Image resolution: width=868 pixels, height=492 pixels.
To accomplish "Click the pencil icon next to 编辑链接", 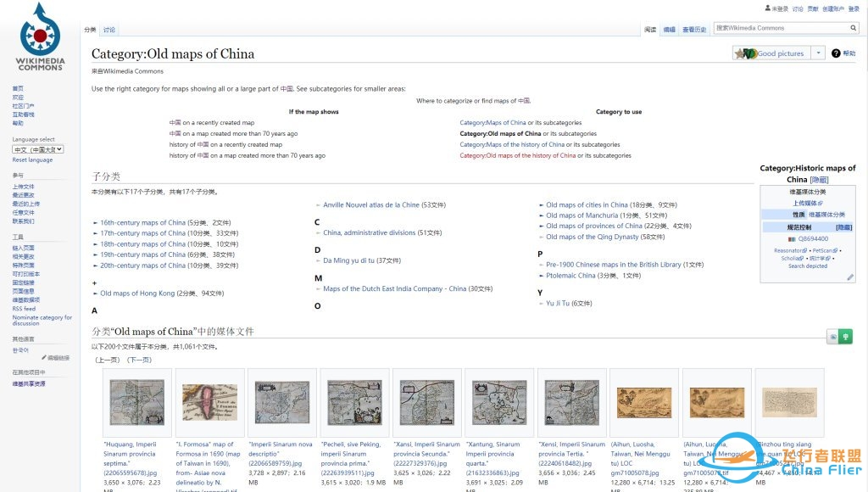I will pyautogui.click(x=44, y=358).
